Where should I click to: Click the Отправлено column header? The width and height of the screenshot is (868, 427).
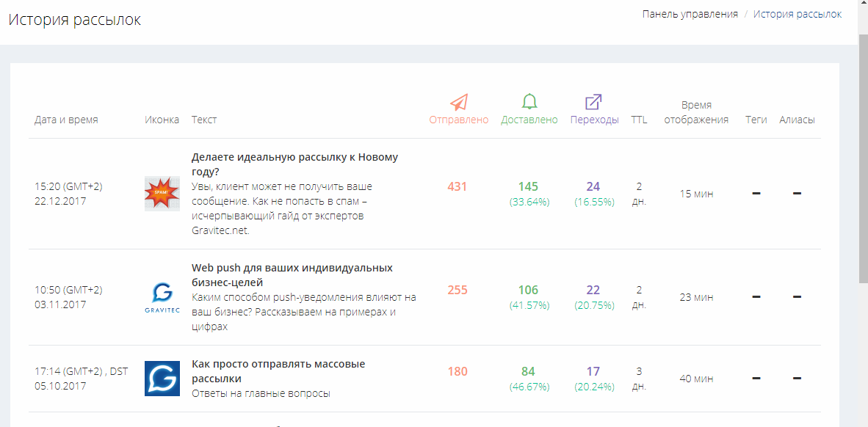tap(459, 120)
